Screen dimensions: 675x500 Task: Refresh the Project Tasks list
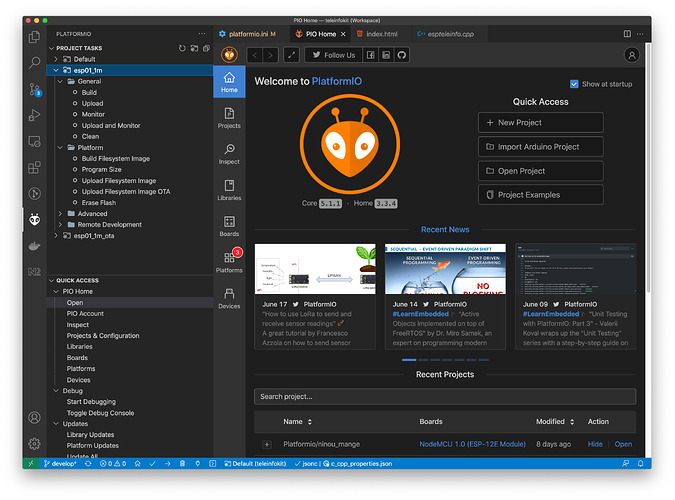click(x=182, y=48)
